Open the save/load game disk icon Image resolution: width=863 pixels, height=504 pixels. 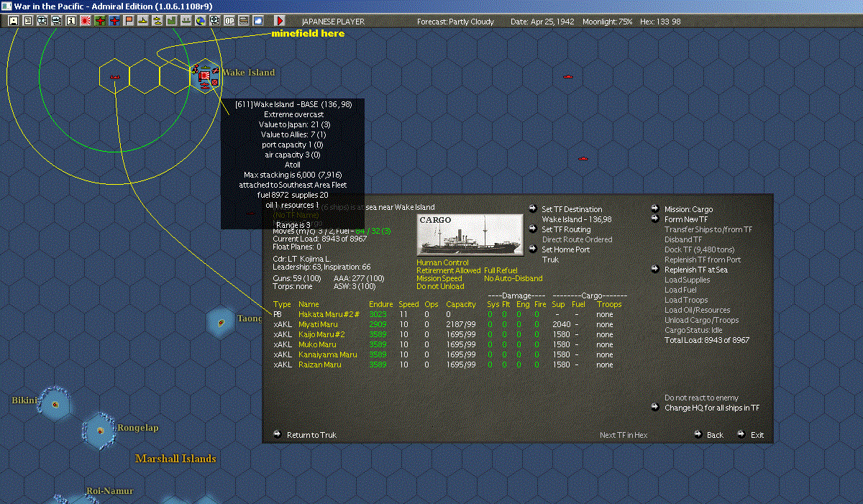click(13, 21)
